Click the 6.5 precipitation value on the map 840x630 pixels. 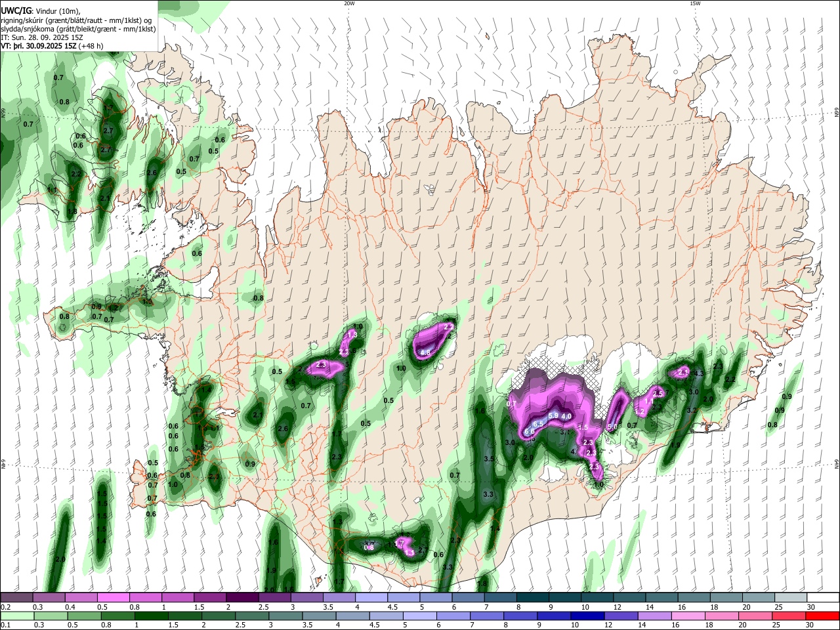click(x=537, y=424)
